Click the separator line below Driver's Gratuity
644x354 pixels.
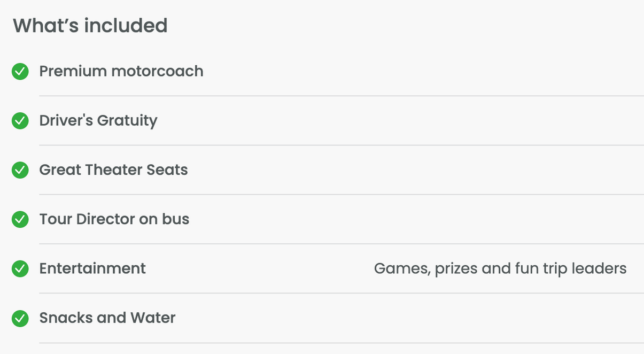click(x=342, y=145)
